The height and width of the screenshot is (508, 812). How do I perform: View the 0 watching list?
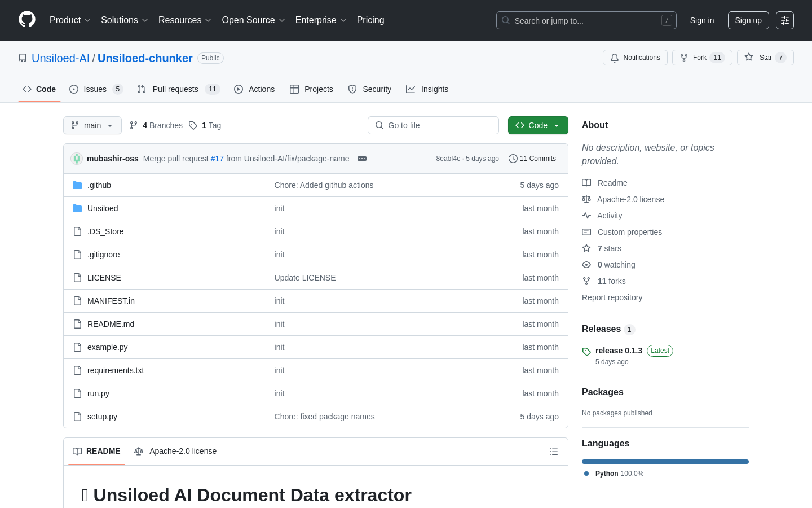[x=608, y=265]
